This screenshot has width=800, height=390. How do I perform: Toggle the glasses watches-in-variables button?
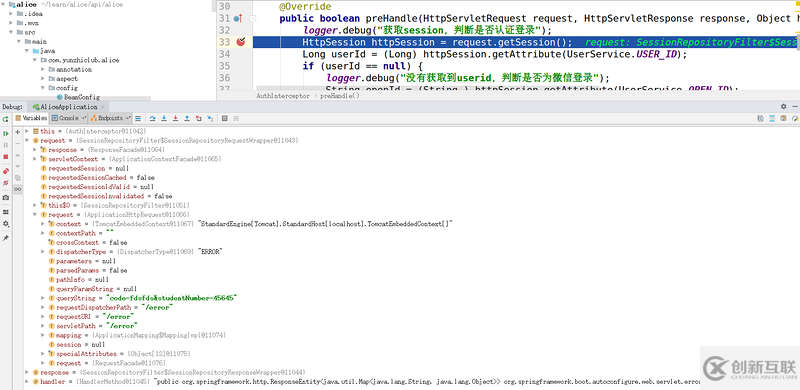[x=17, y=189]
